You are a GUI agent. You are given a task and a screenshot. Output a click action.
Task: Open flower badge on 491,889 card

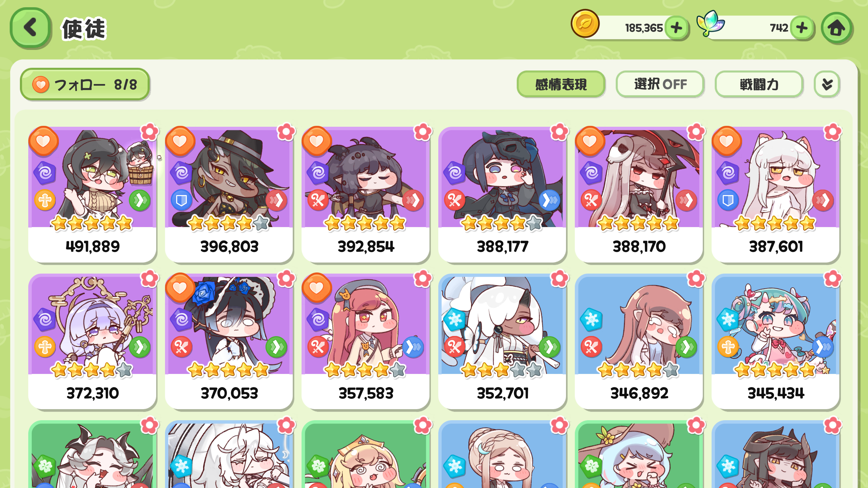click(x=150, y=132)
